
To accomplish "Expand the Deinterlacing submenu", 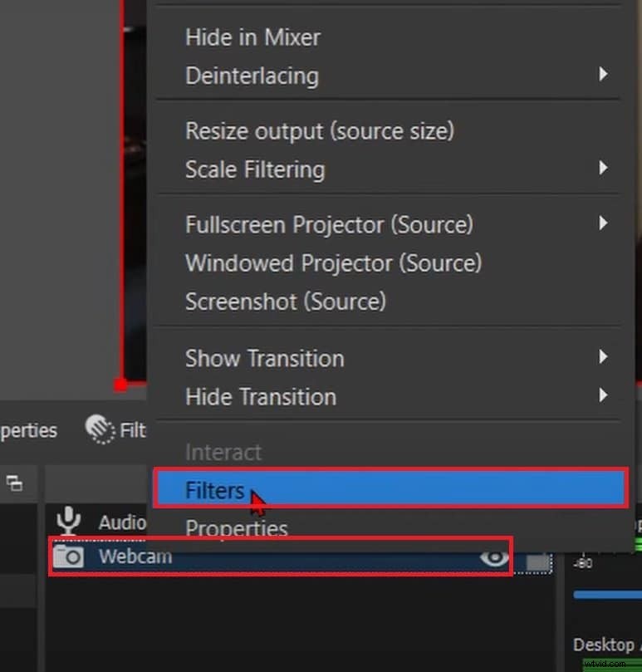I will tap(252, 76).
